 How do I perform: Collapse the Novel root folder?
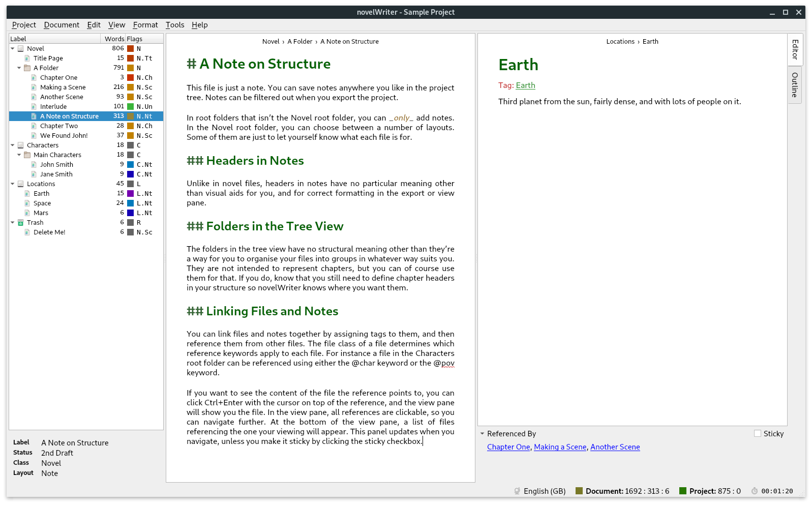pyautogui.click(x=13, y=49)
